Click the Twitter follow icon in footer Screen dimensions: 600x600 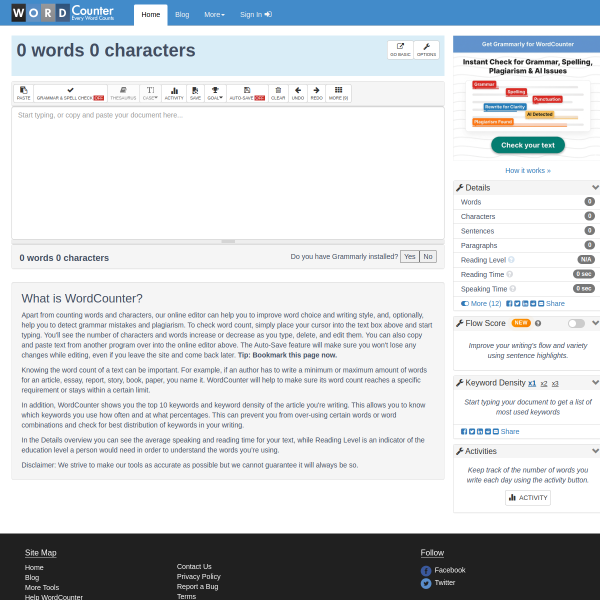click(x=426, y=584)
